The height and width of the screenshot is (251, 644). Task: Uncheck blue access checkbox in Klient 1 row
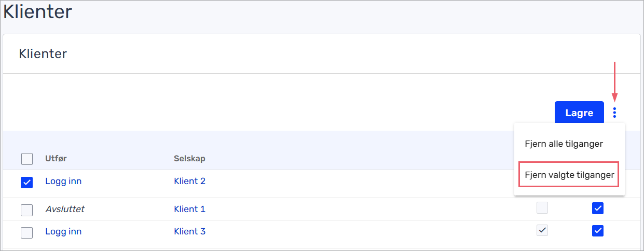coord(598,208)
